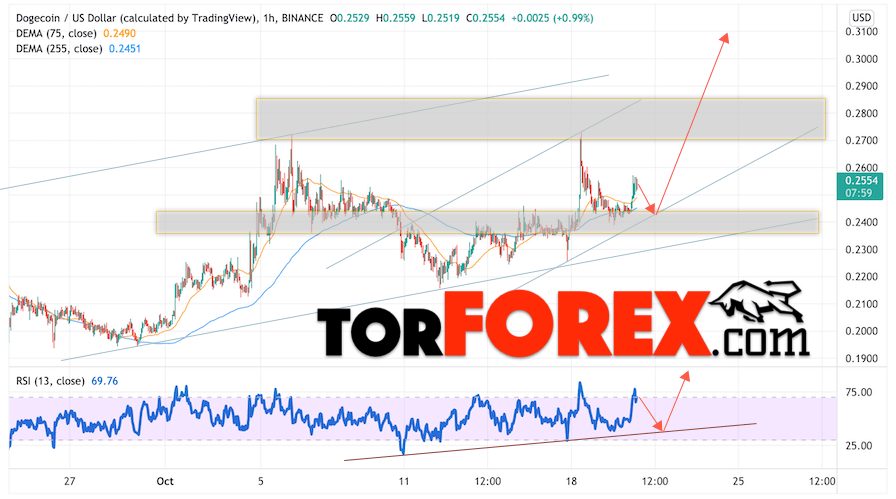
Task: Select the DEMA (75, close) indicator label
Action: 56,34
